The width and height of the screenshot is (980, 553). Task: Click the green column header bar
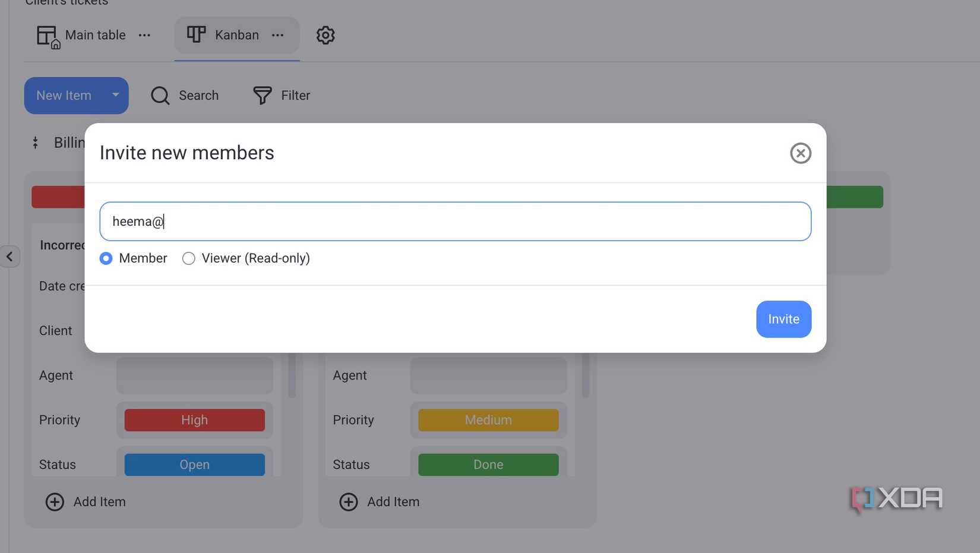tap(855, 197)
